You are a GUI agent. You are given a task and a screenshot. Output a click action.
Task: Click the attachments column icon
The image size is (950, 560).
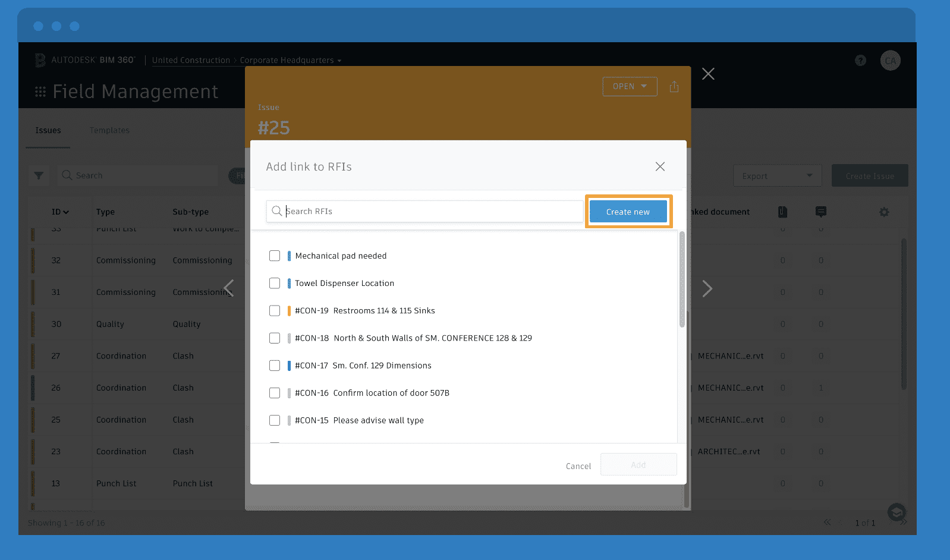(782, 212)
